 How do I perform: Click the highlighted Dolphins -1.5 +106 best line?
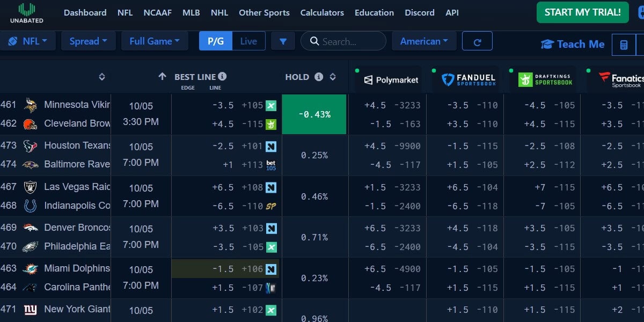(225, 269)
